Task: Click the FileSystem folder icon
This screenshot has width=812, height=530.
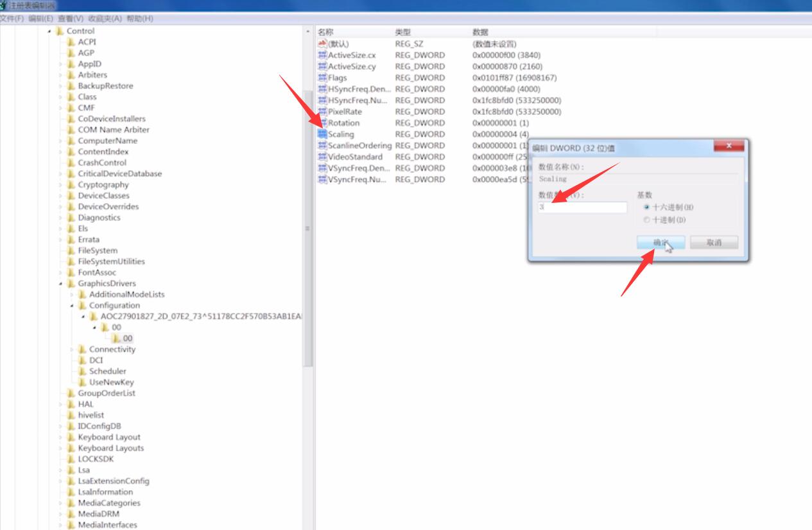Action: click(x=71, y=251)
